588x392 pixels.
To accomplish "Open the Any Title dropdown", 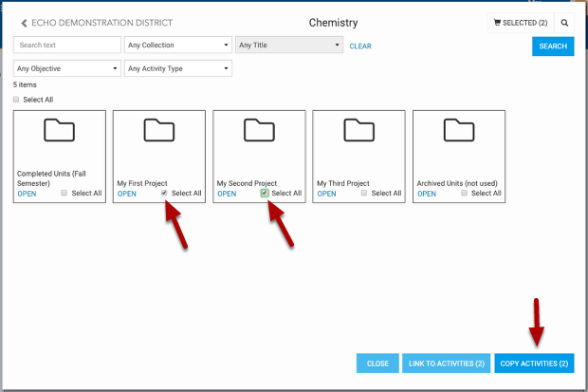I will click(x=288, y=46).
